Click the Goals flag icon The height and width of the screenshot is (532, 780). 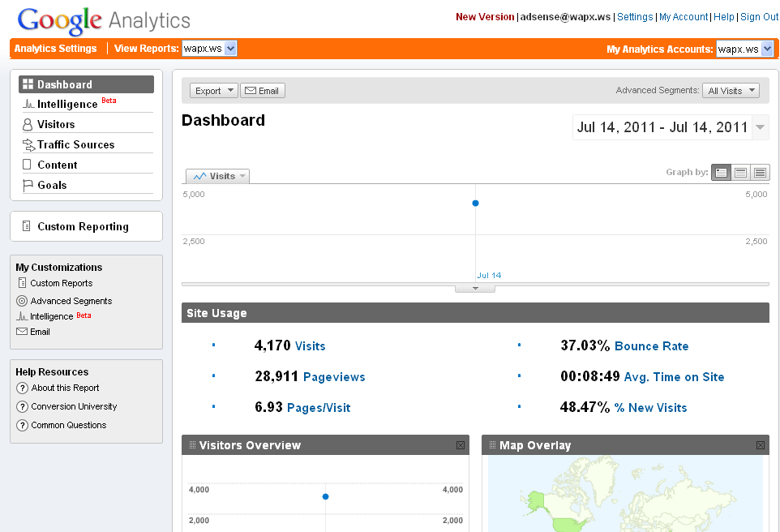28,186
